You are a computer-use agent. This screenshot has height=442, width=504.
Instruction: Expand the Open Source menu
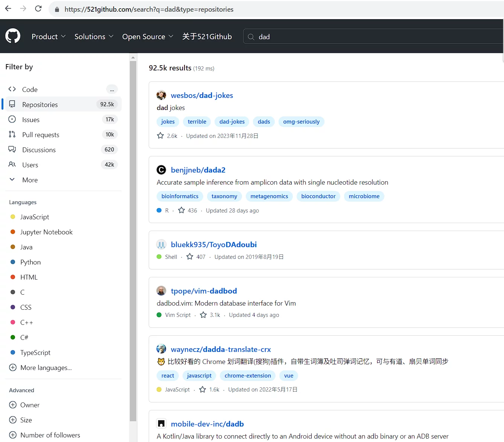148,37
